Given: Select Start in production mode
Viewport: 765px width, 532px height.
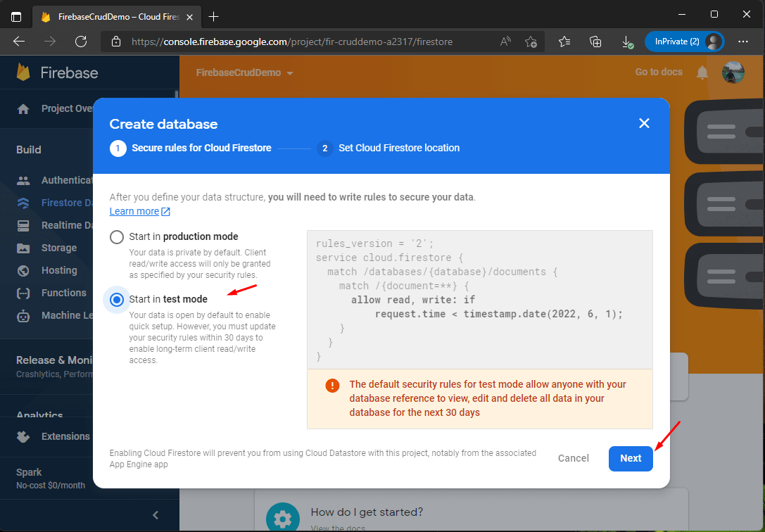Looking at the screenshot, I should click(116, 236).
